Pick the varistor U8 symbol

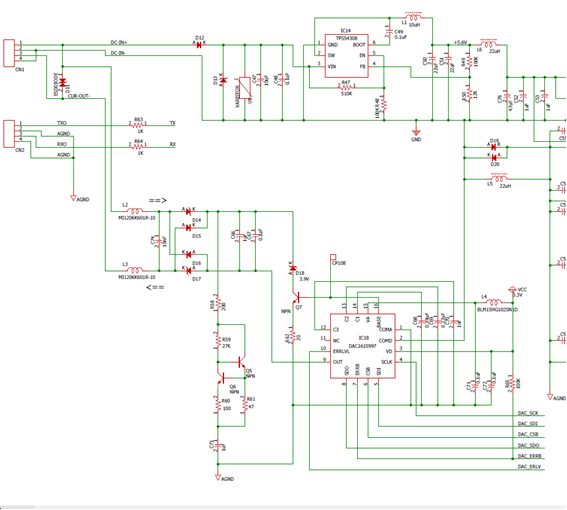click(x=245, y=88)
